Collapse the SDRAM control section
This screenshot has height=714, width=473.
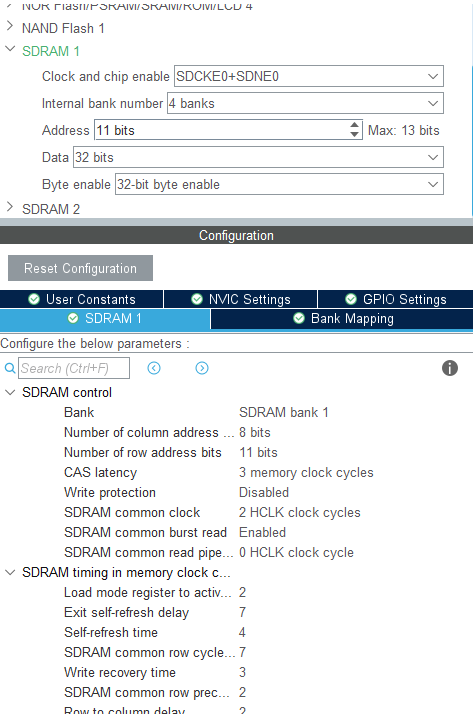tap(10, 392)
